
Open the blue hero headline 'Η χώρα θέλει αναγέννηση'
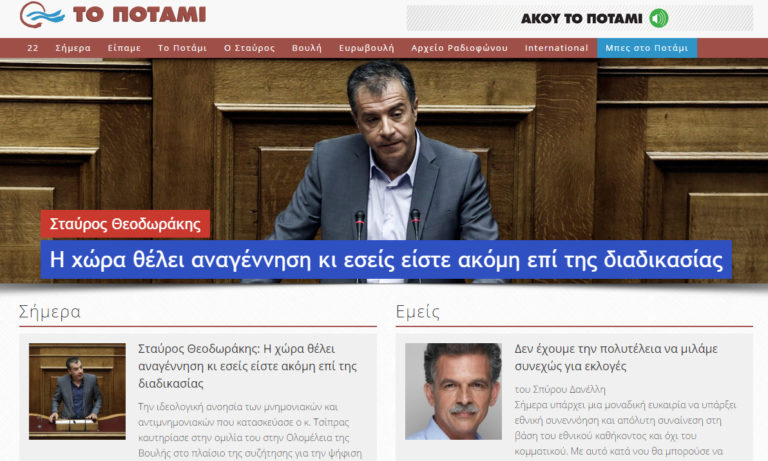386,260
